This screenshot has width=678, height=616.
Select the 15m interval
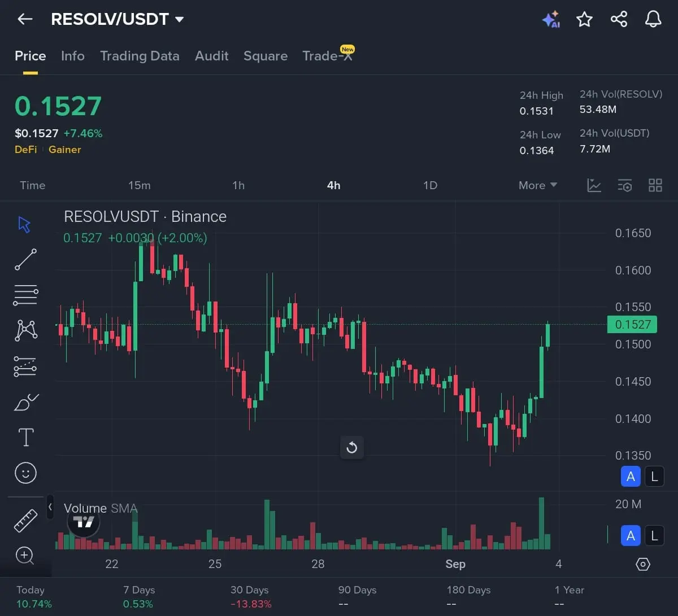(x=140, y=185)
